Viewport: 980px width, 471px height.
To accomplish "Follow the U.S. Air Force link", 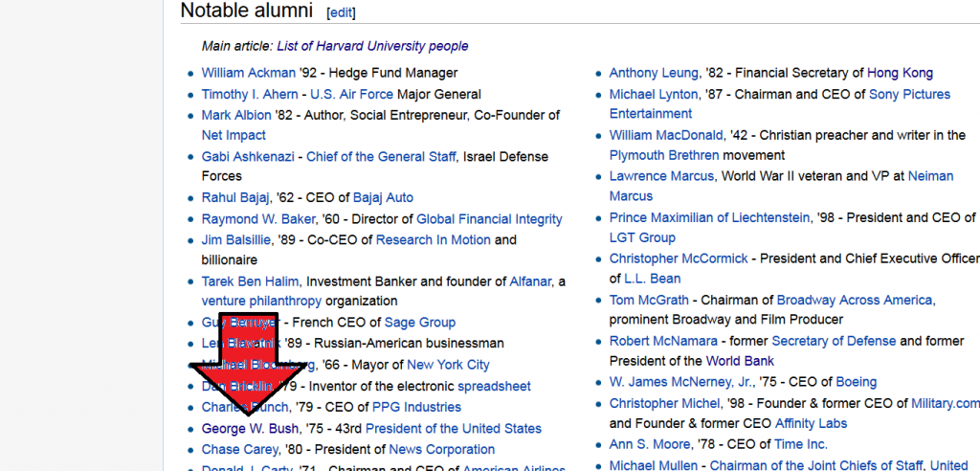I will [351, 95].
